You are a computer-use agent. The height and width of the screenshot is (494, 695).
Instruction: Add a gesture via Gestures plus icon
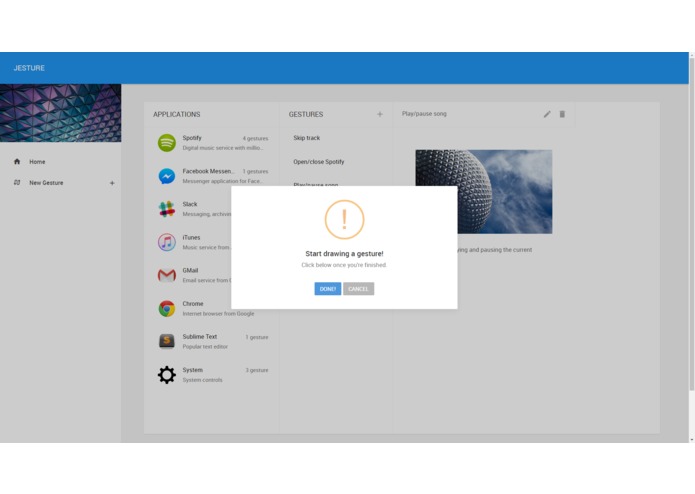380,114
